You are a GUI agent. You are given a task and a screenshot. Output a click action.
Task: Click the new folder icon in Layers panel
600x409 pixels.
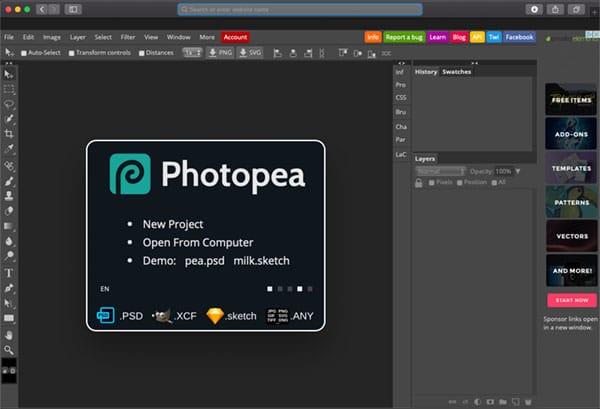tap(503, 402)
